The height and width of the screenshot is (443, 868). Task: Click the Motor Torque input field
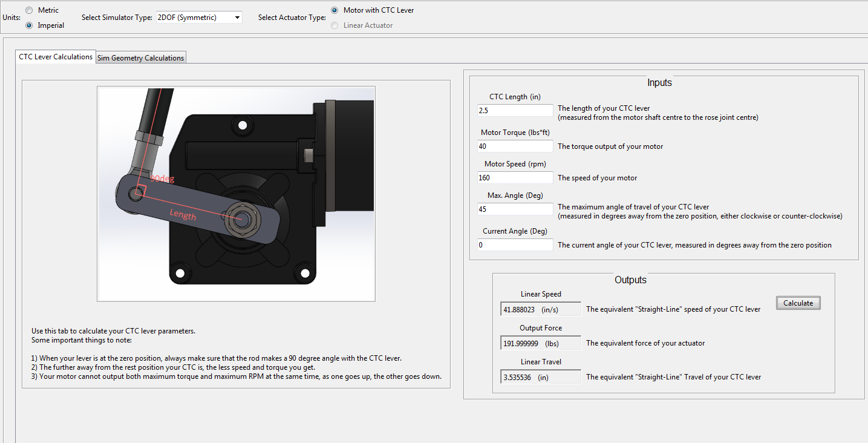(515, 146)
